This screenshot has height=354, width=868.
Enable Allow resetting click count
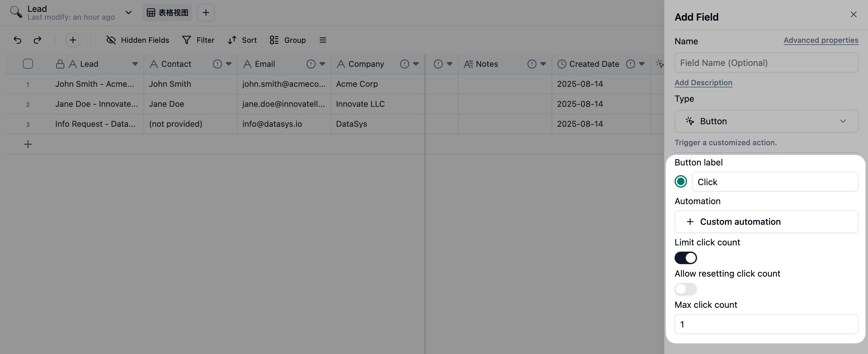[685, 289]
